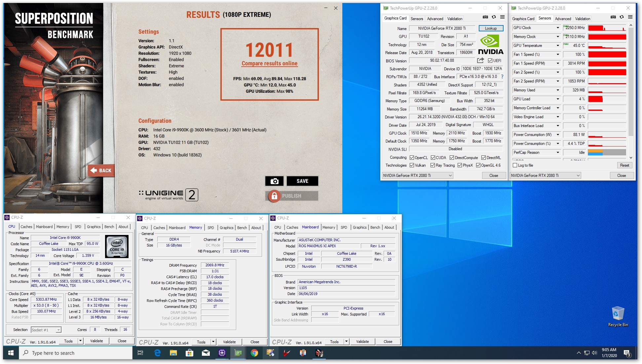Open Bench tab in CPU-Z CPU window
642x364 pixels.
(109, 227)
